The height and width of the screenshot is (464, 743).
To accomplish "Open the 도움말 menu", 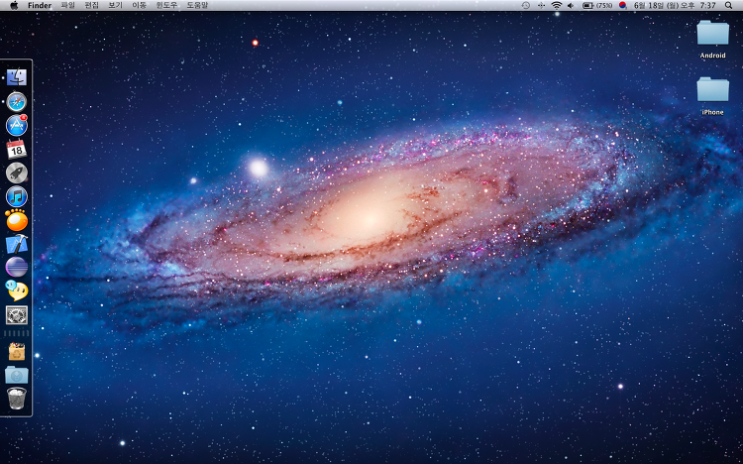I will pyautogui.click(x=197, y=6).
